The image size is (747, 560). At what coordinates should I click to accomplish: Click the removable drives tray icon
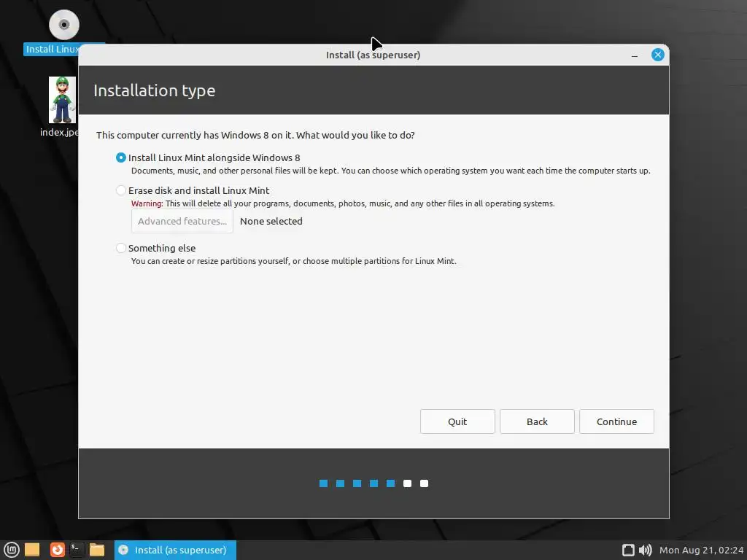[x=628, y=550]
